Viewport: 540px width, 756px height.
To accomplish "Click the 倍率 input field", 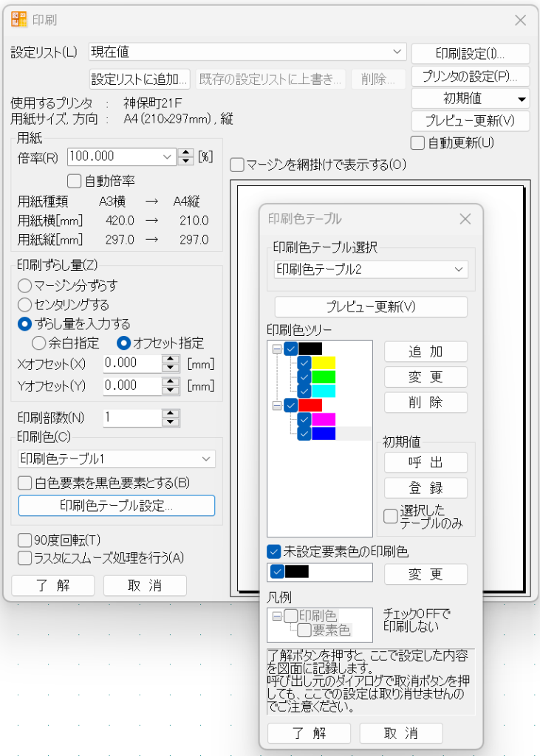I will click(x=115, y=157).
